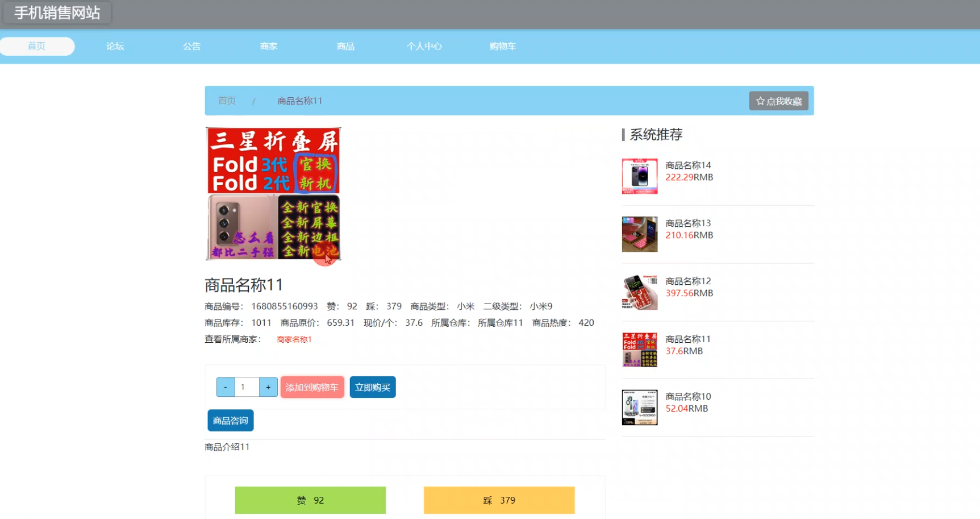Open the 公告 nav item
The width and height of the screenshot is (980, 519).
(192, 46)
